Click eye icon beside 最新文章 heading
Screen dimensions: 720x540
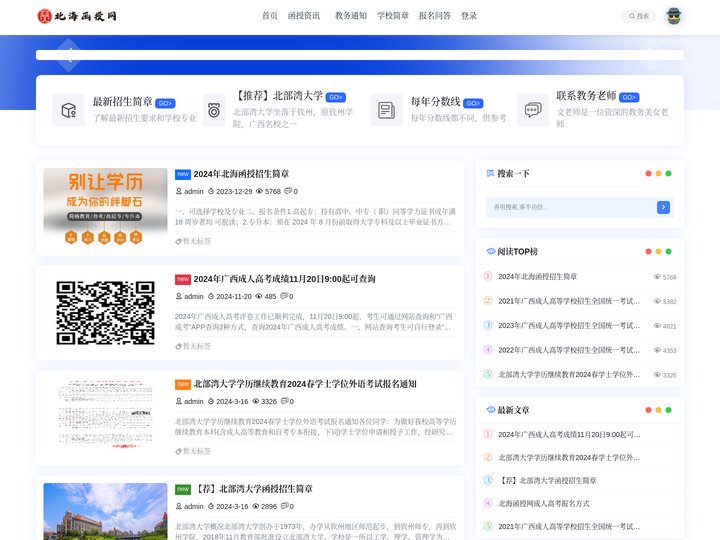tap(490, 410)
